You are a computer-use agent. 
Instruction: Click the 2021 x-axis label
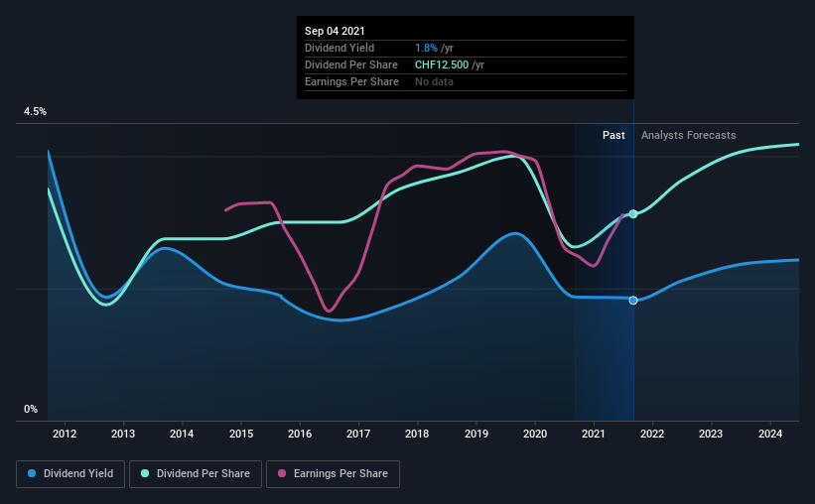593,434
